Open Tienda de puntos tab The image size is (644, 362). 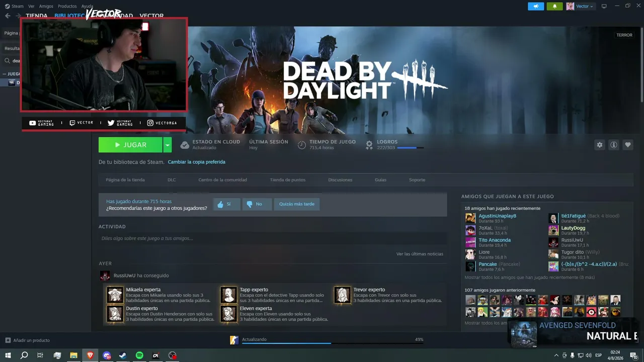288,180
